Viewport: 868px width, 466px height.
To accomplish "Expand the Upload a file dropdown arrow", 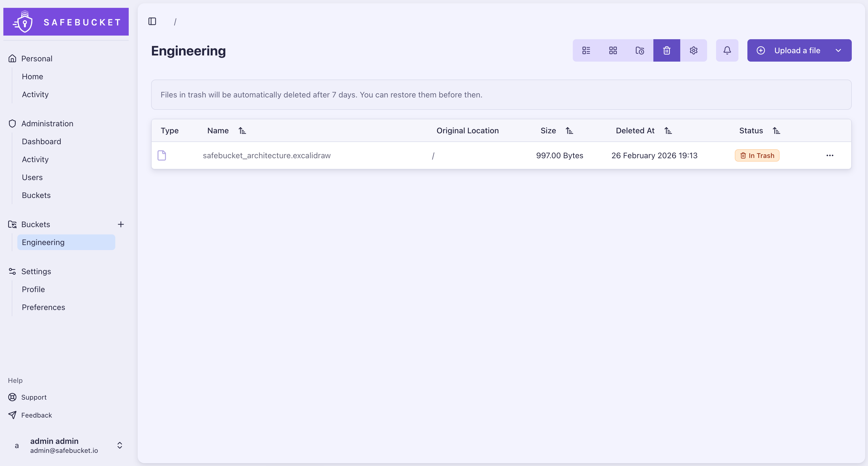I will [838, 50].
